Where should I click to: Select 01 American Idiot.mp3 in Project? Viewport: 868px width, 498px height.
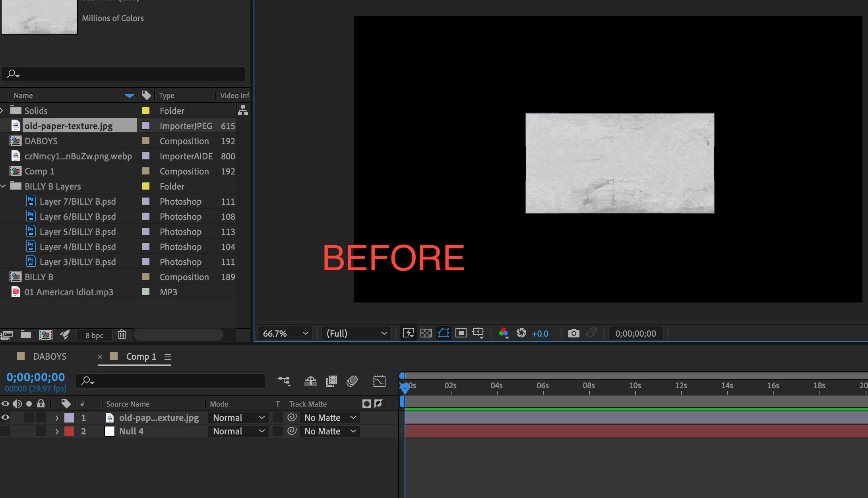click(x=69, y=292)
